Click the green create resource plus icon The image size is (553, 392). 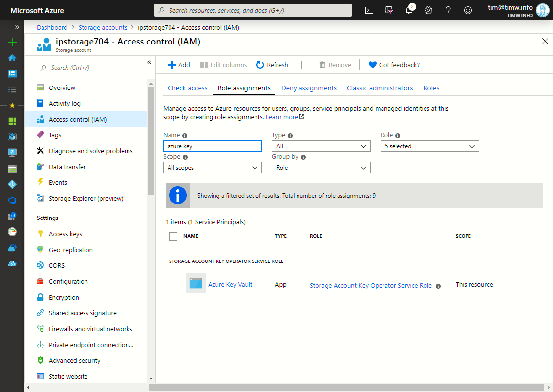(12, 42)
